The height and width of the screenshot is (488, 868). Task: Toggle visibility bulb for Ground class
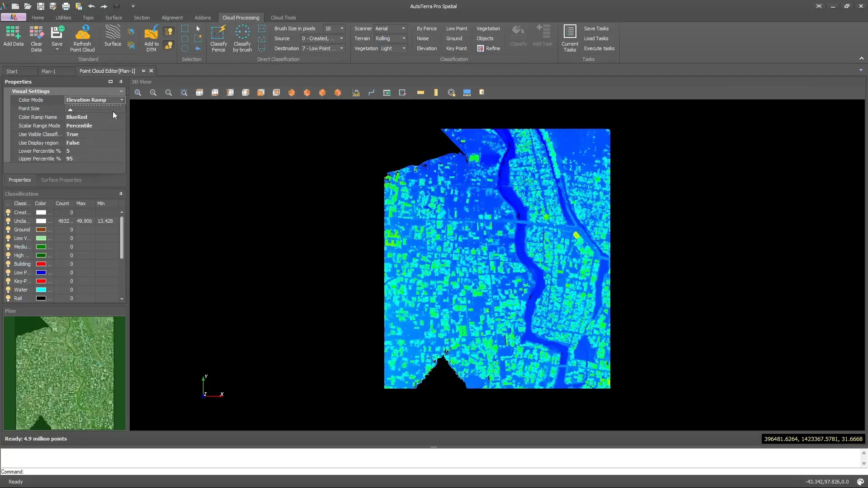pyautogui.click(x=8, y=230)
